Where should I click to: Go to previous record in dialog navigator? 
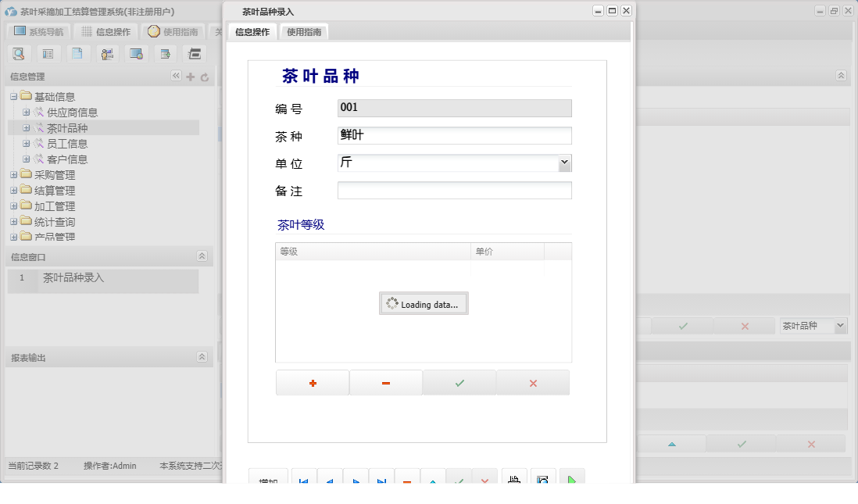[x=330, y=477]
